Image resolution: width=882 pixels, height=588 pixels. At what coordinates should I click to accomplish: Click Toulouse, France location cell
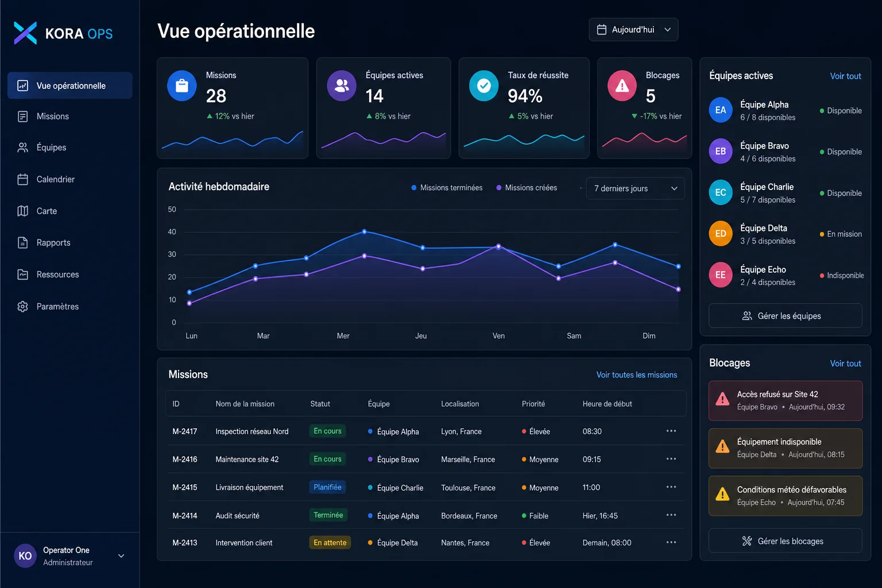point(468,488)
